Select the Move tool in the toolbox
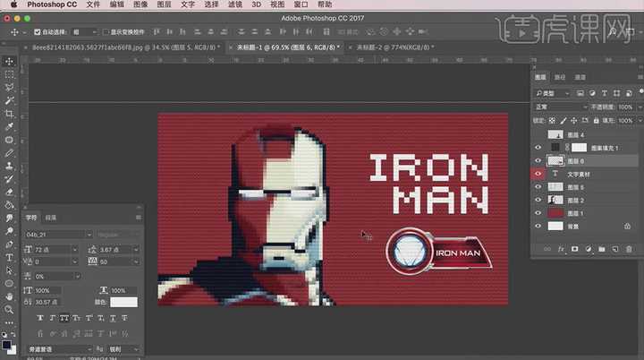Viewport: 644px width, 360px height. pos(9,61)
